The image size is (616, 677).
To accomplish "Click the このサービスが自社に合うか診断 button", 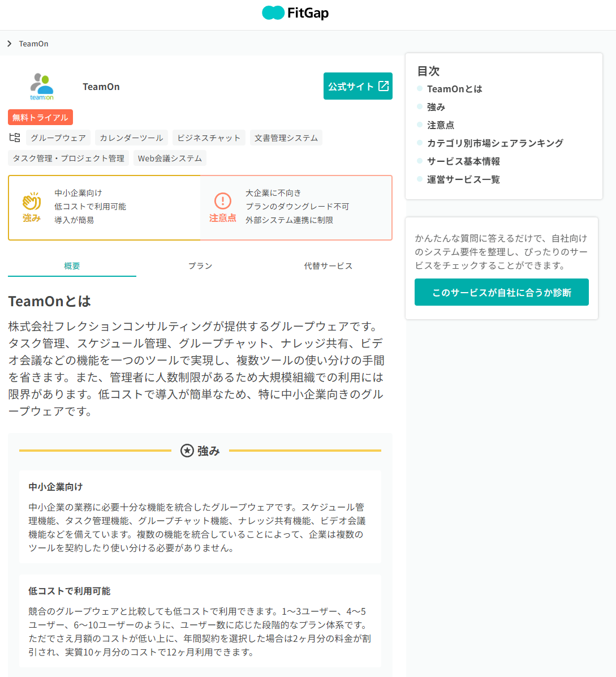I will point(501,292).
